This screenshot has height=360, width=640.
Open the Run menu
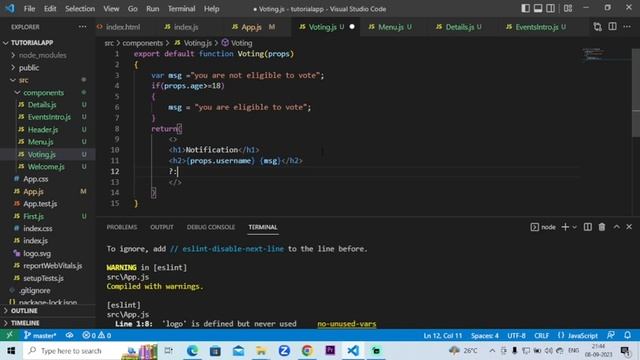(153, 9)
